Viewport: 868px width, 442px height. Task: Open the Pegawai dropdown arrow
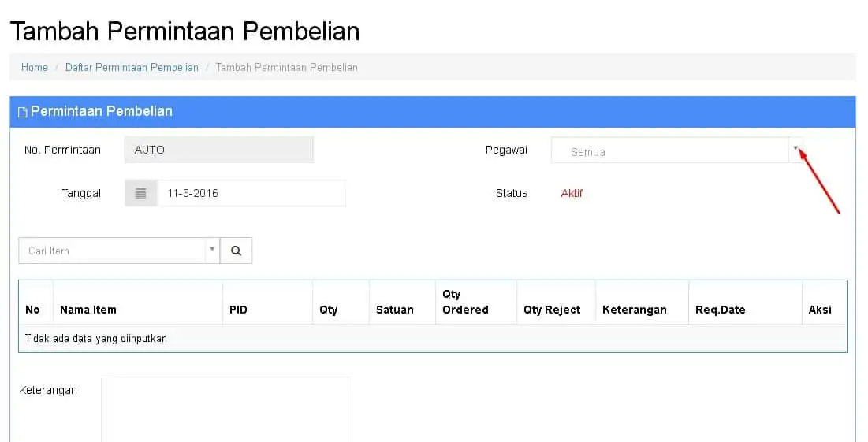(x=795, y=150)
